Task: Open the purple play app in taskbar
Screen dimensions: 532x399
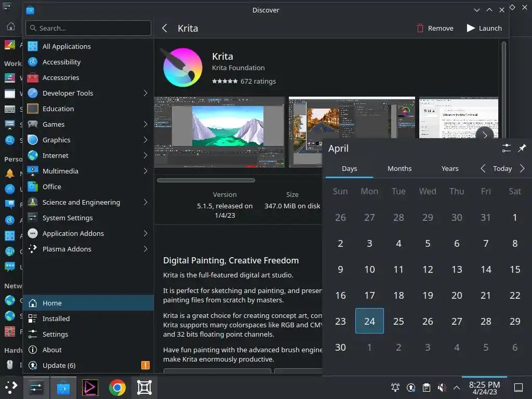Action: 90,387
